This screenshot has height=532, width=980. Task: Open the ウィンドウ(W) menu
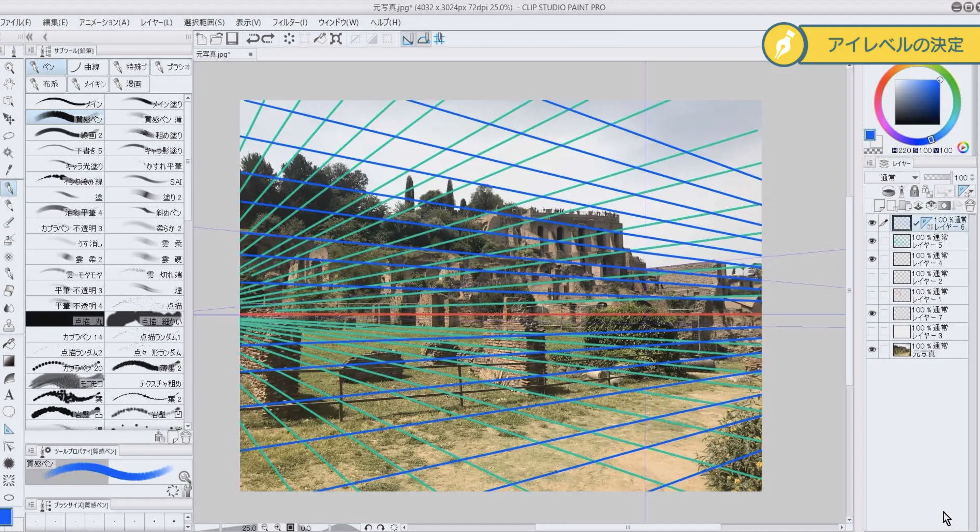(x=338, y=22)
